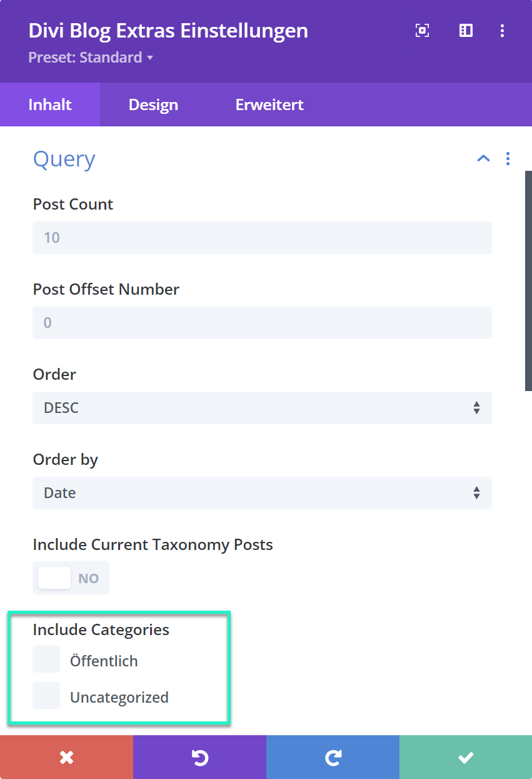Open the Order DESC dropdown

[262, 408]
